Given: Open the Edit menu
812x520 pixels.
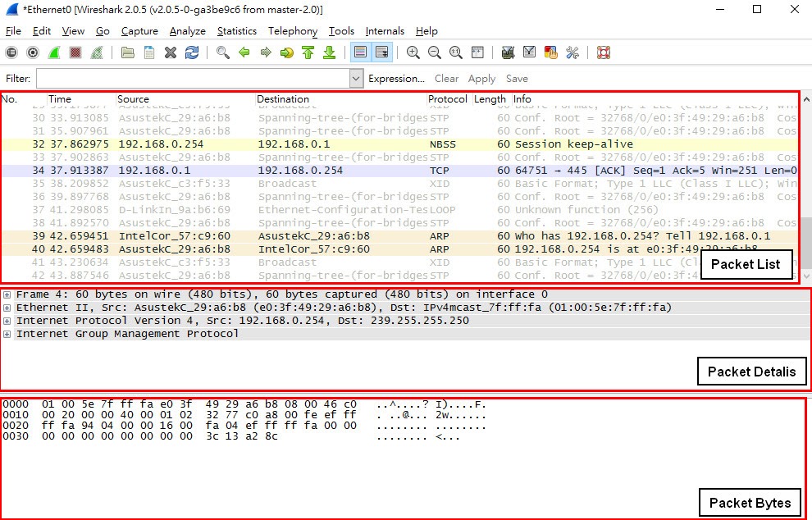Looking at the screenshot, I should click(42, 31).
